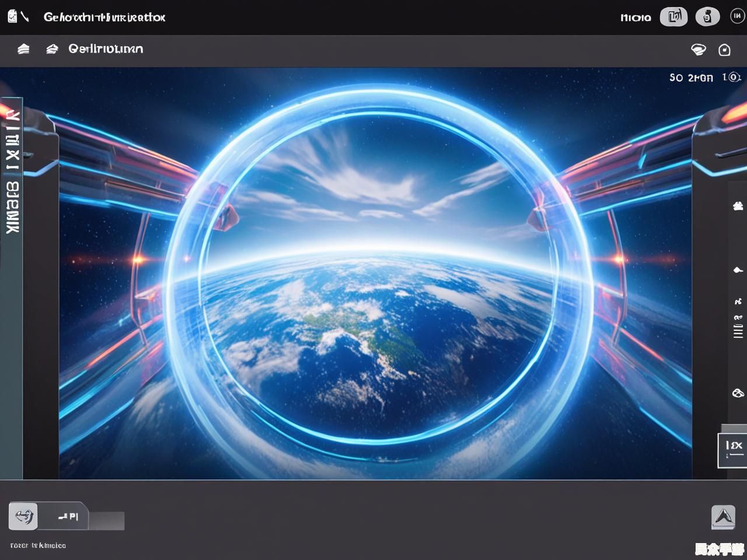Click the light gray icon button bottom left
The width and height of the screenshot is (747, 560).
pyautogui.click(x=23, y=516)
